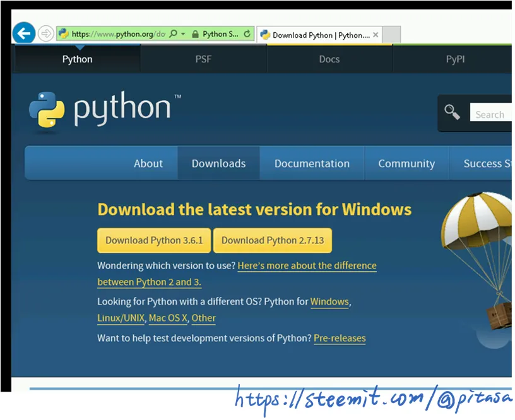515x420 pixels.
Task: Select the Download Python browser tab
Action: pyautogui.click(x=319, y=35)
